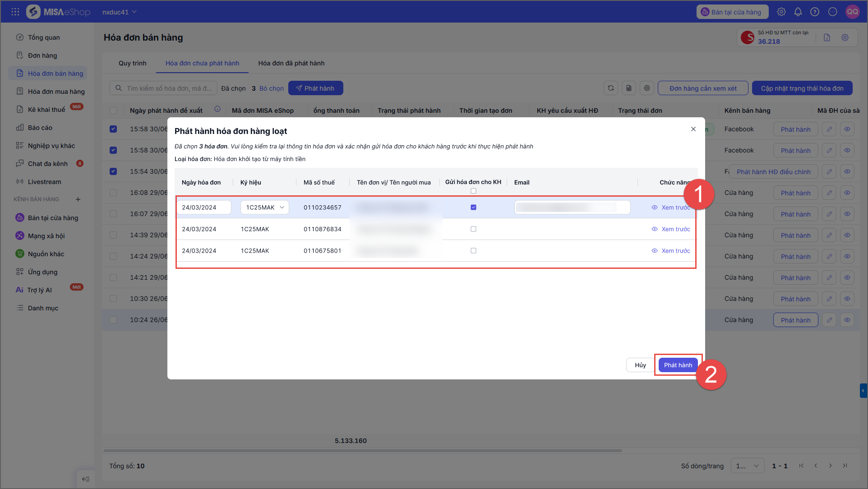Toggle send-invoice checkbox for 0110234657
Screen dimensions: 868x489
click(x=473, y=208)
